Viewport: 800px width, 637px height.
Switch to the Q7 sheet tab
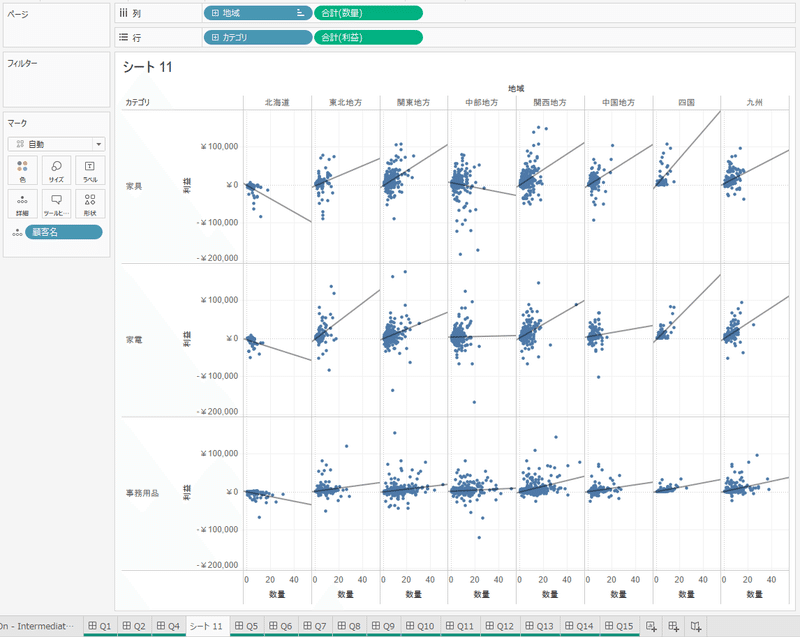[315, 626]
